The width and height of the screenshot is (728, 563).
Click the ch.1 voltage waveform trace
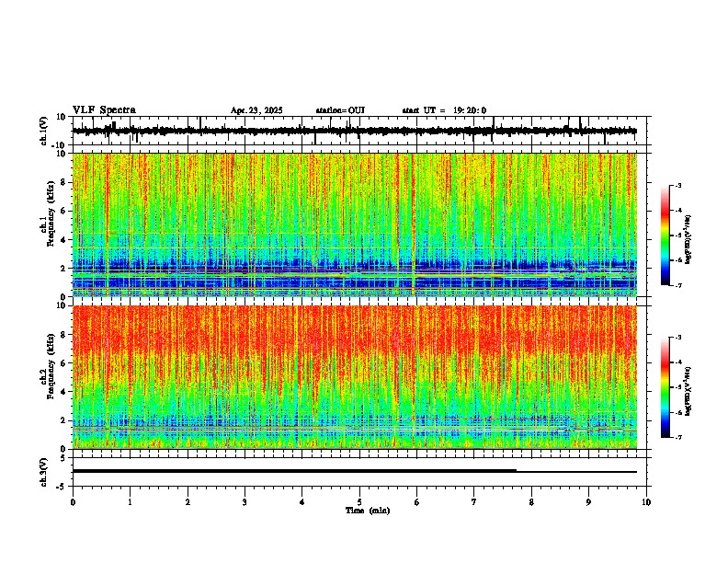(x=355, y=131)
